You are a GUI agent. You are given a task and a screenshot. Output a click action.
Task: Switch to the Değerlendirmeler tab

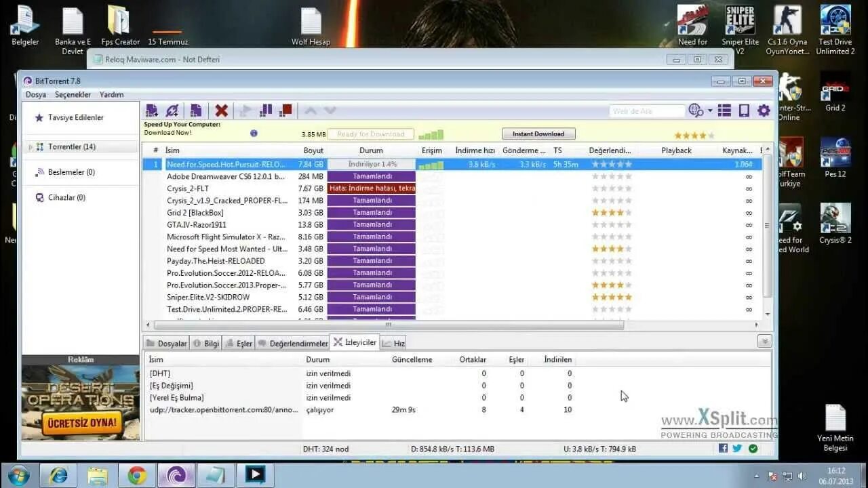[x=293, y=344]
